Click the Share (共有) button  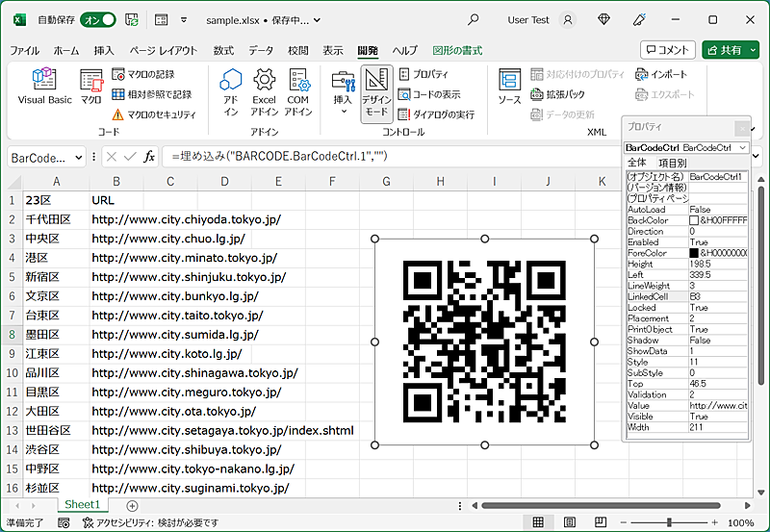pos(725,50)
